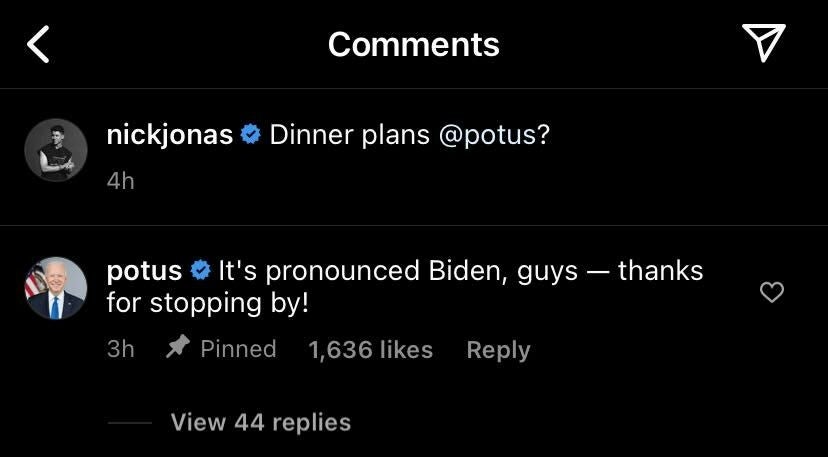The width and height of the screenshot is (828, 457).
Task: Click the Comments header title
Action: coord(413,44)
